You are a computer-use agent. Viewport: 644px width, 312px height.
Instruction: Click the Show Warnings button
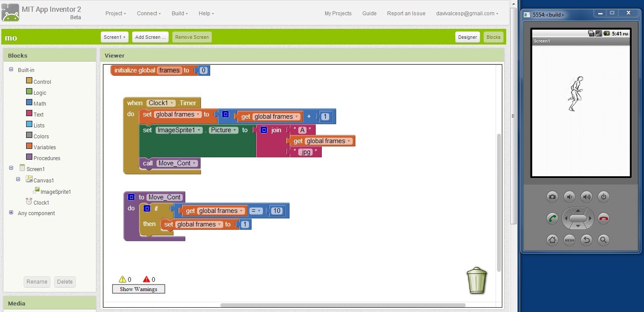click(x=138, y=289)
